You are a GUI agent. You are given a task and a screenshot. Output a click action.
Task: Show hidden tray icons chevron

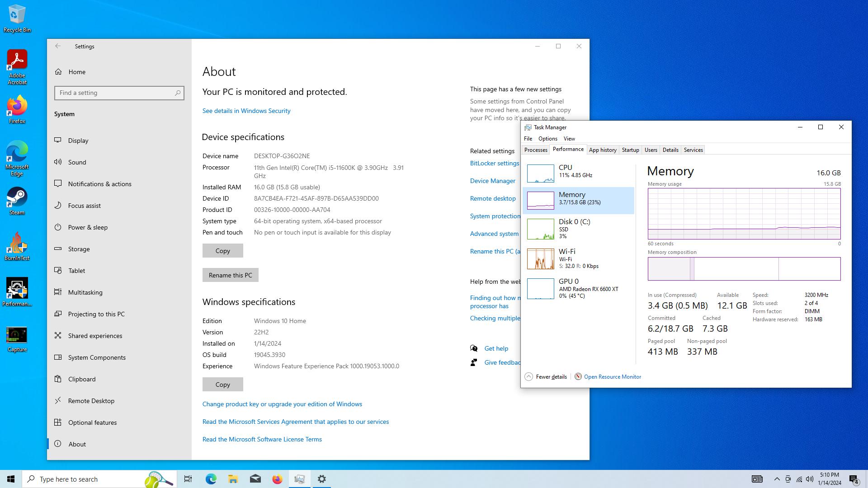pyautogui.click(x=777, y=479)
